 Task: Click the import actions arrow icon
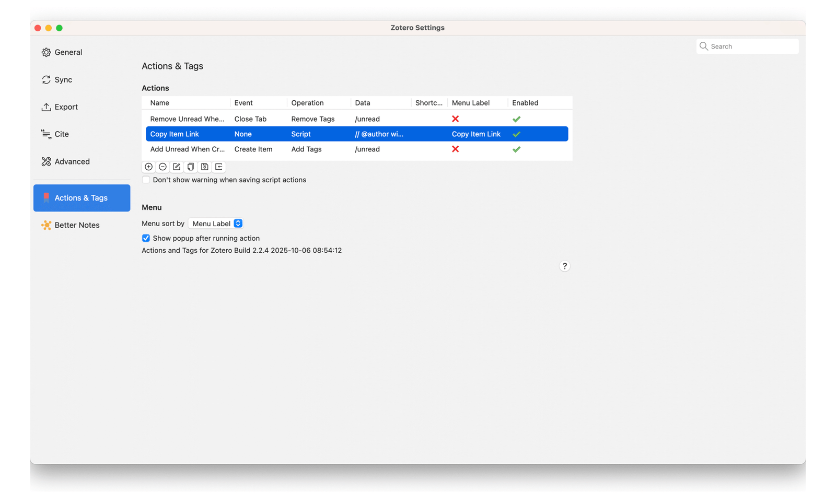click(x=219, y=167)
